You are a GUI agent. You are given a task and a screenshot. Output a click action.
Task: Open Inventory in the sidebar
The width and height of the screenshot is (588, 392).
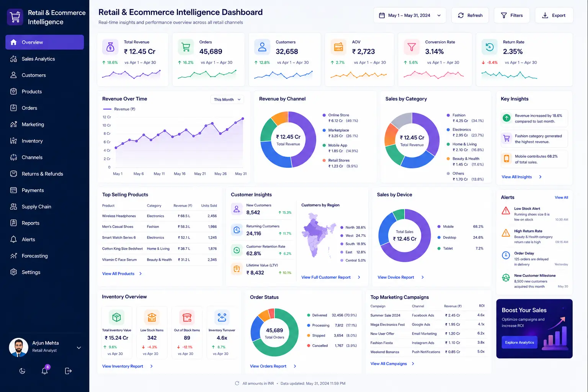pyautogui.click(x=44, y=141)
